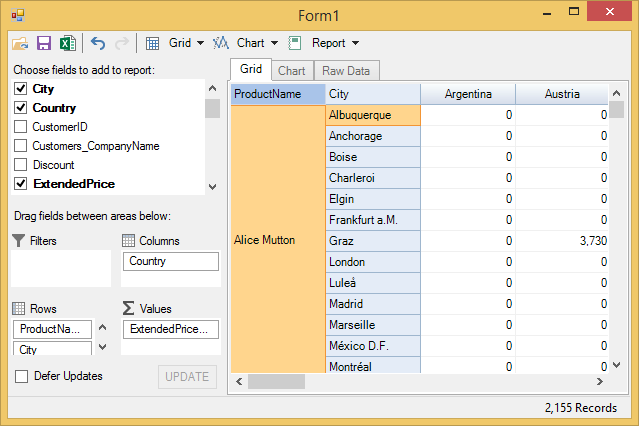The height and width of the screenshot is (426, 639).
Task: Click the open folder icon in toolbar
Action: pyautogui.click(x=20, y=44)
